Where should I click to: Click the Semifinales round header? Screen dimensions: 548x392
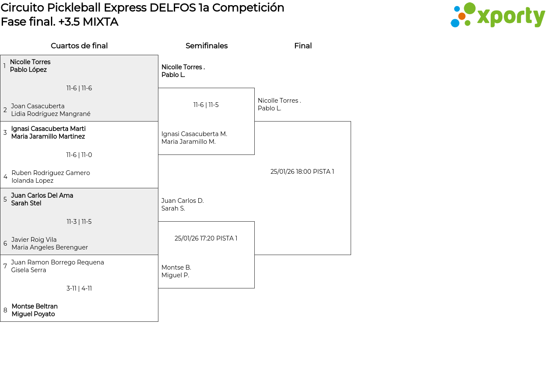[x=206, y=46]
